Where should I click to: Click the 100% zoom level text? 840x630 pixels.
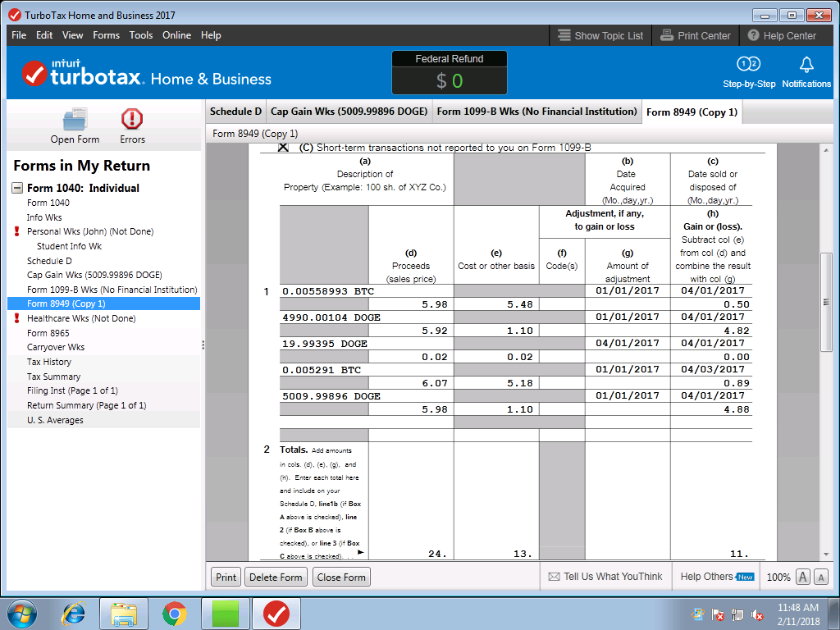[x=778, y=577]
